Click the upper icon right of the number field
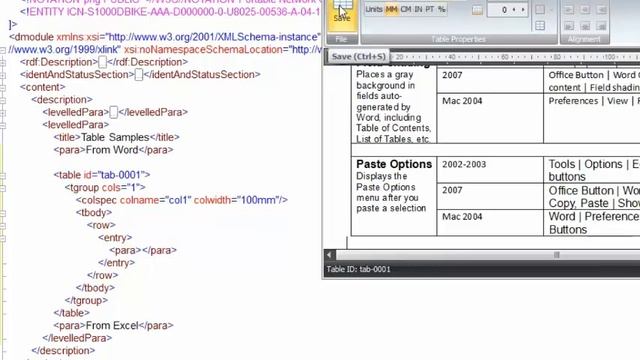Image resolution: width=640 pixels, height=360 pixels. [x=540, y=10]
